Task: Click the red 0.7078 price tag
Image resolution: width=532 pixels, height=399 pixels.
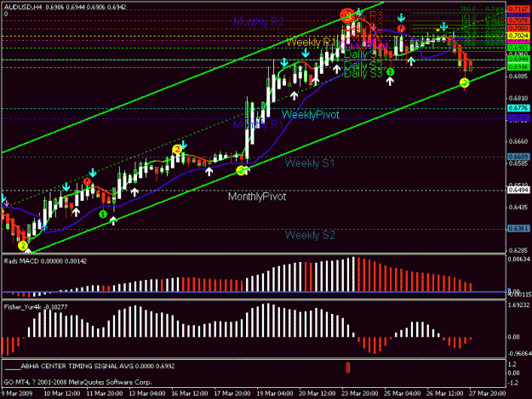Action: (x=518, y=21)
